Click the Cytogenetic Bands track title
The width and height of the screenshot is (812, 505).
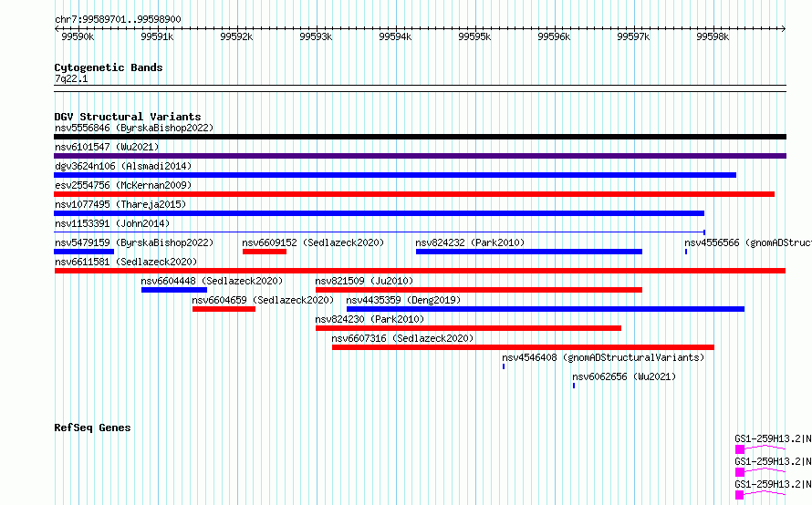click(109, 67)
